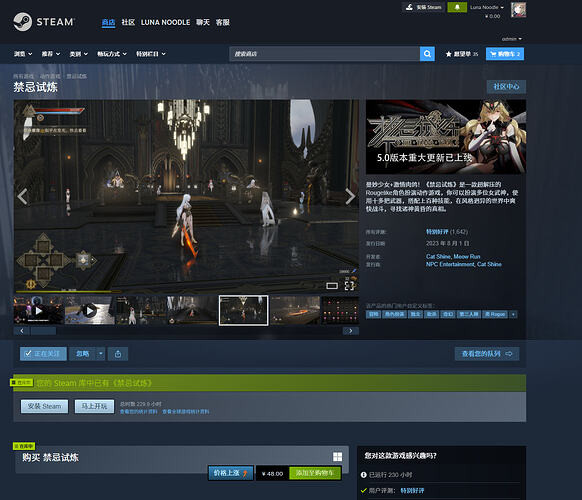Select the highlighted fifth screenshot thumbnail
Viewport: 582px width, 500px height.
click(243, 310)
